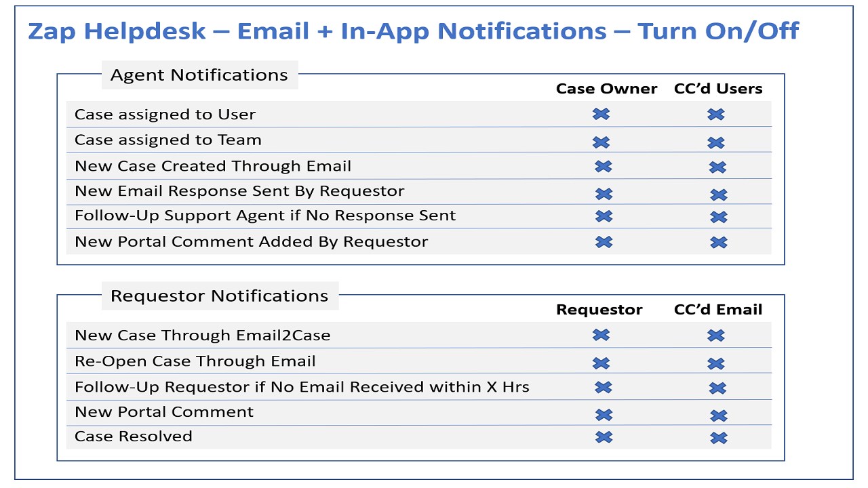Toggle CC'd Users X for New Portal Comment Added By Requestor

719,243
